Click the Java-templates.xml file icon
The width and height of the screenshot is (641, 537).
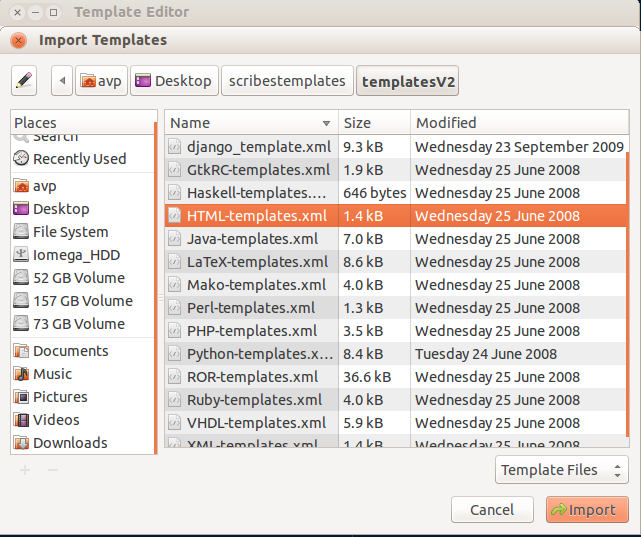pyautogui.click(x=175, y=239)
